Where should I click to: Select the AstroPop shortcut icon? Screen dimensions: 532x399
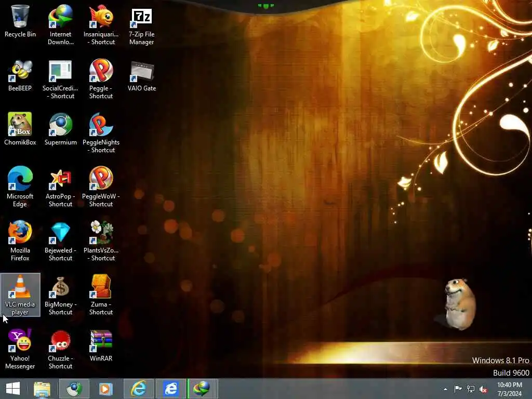coord(60,187)
